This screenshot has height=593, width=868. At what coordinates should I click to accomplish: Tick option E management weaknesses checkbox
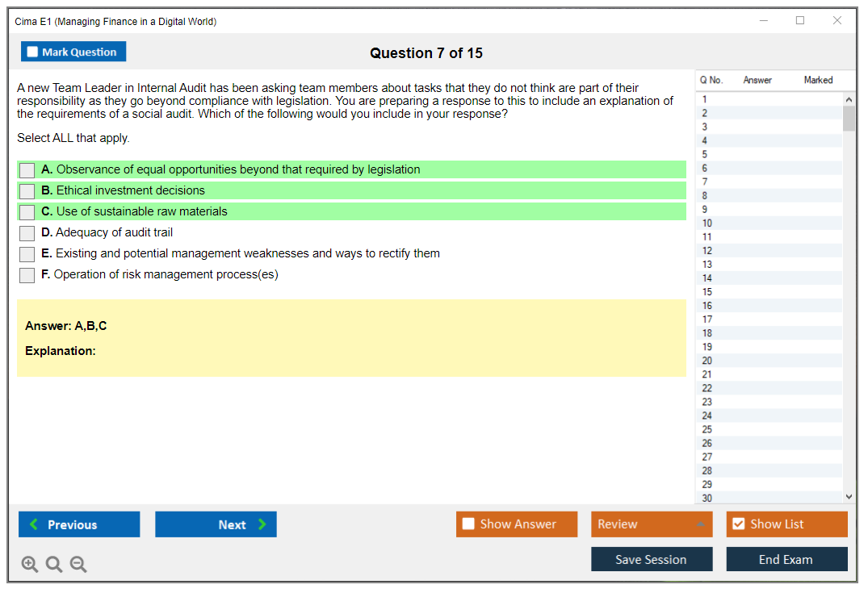(27, 254)
